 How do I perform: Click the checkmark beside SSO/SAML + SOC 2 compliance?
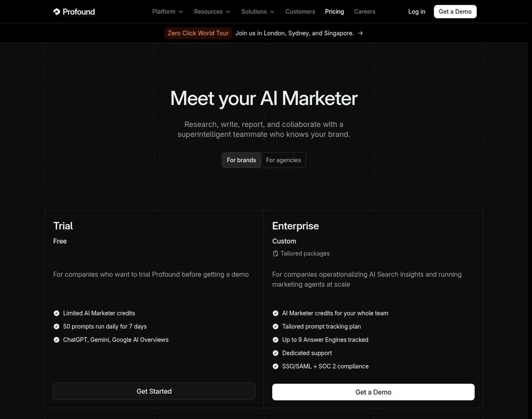click(275, 366)
